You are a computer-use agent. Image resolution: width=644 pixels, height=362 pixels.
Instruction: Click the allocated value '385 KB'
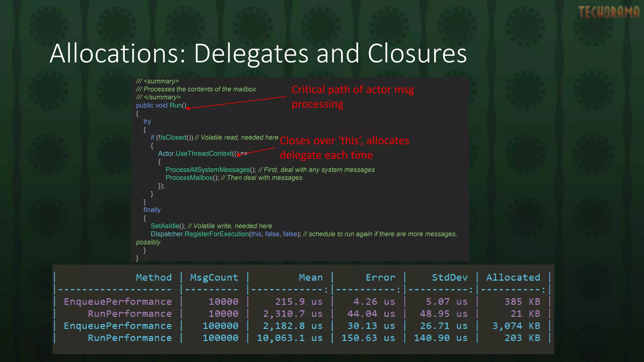523,302
